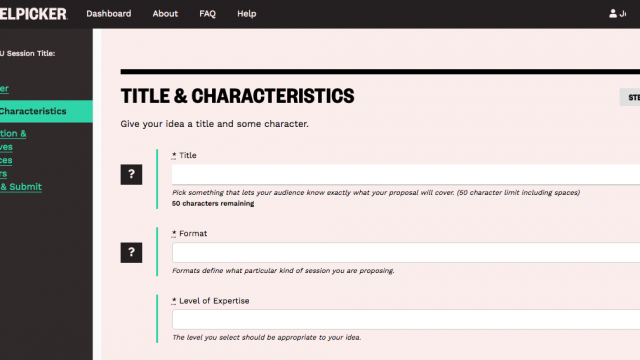
Task: Click the PanelPicker logo
Action: 33,14
